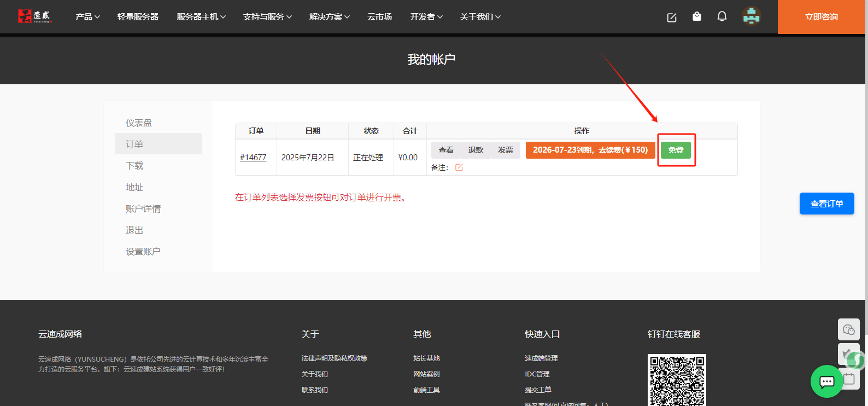Click the 退款 refund button
The width and height of the screenshot is (868, 406).
476,150
